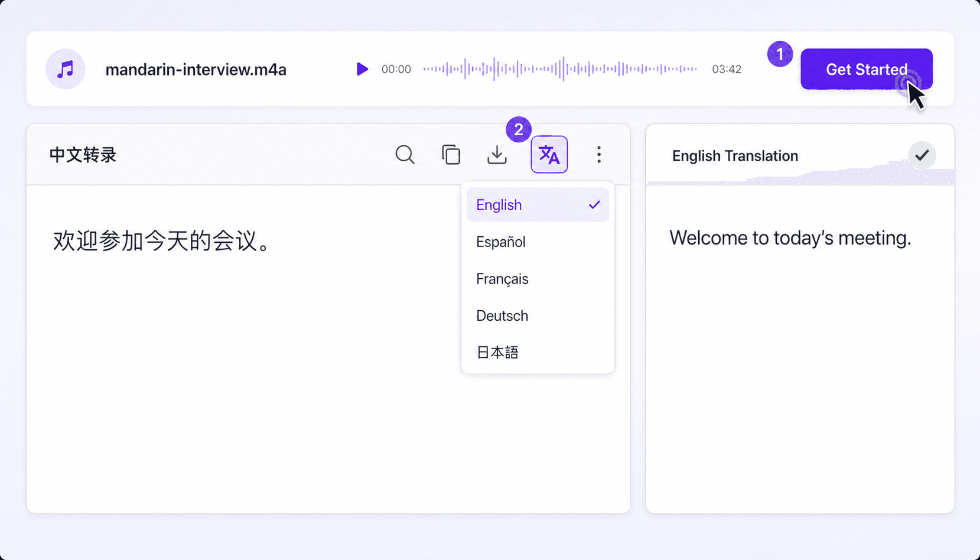Select 日本語 from the language list

[x=538, y=353]
